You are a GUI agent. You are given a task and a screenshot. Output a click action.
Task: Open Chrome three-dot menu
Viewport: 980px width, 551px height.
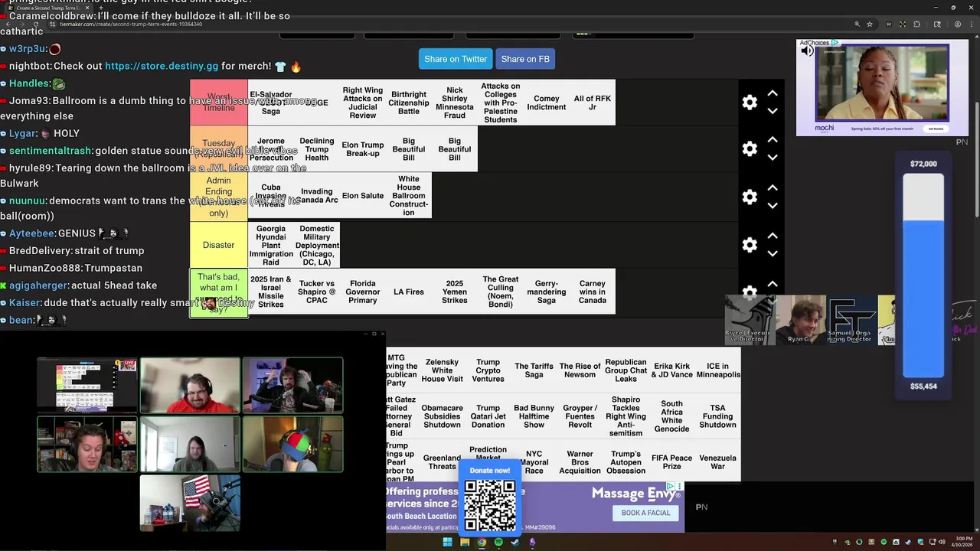(971, 24)
